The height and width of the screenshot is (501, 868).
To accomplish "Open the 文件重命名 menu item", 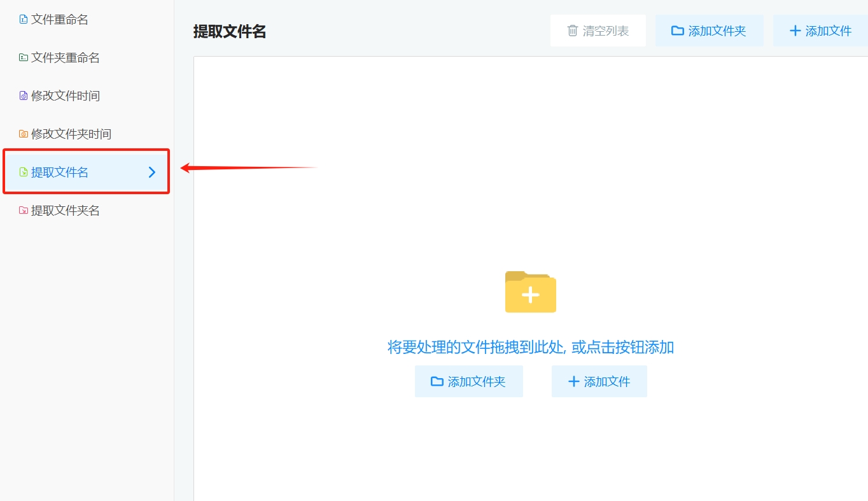I will (x=60, y=20).
